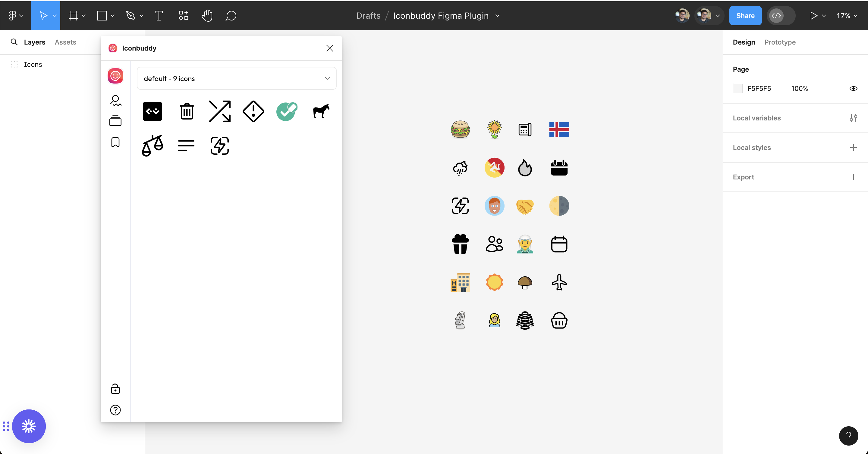Click the purple floating widget button
The image size is (868, 454).
(x=29, y=426)
